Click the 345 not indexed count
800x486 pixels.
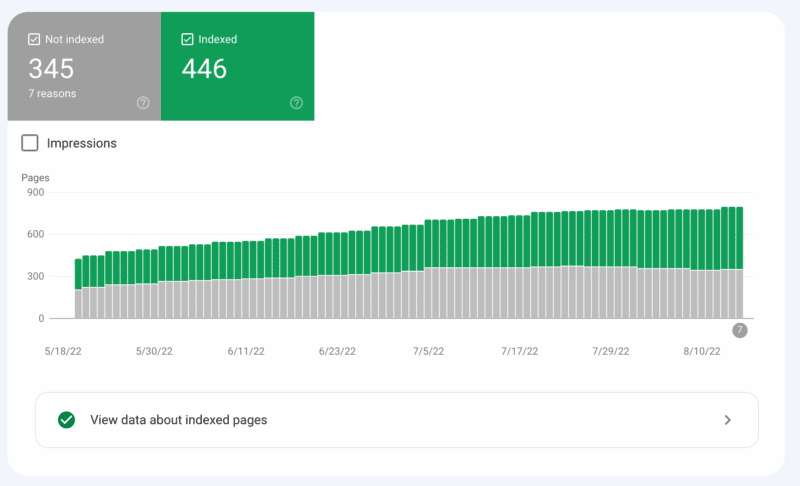51,69
